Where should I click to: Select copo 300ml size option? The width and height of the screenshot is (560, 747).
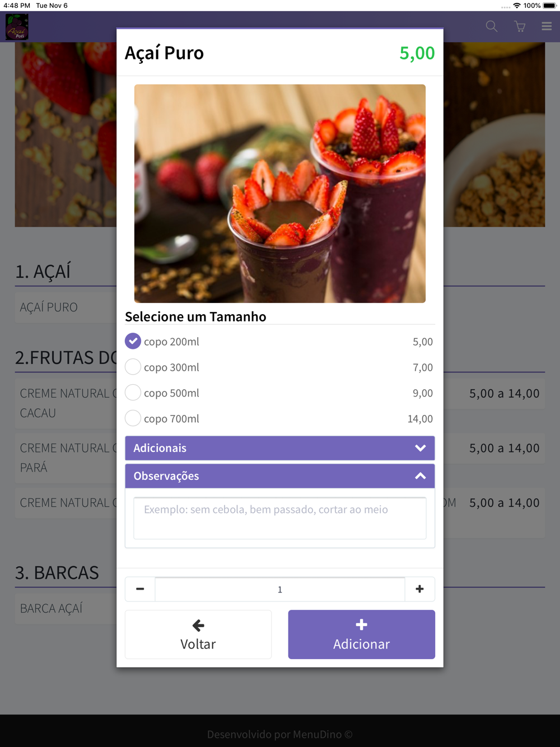click(x=279, y=367)
